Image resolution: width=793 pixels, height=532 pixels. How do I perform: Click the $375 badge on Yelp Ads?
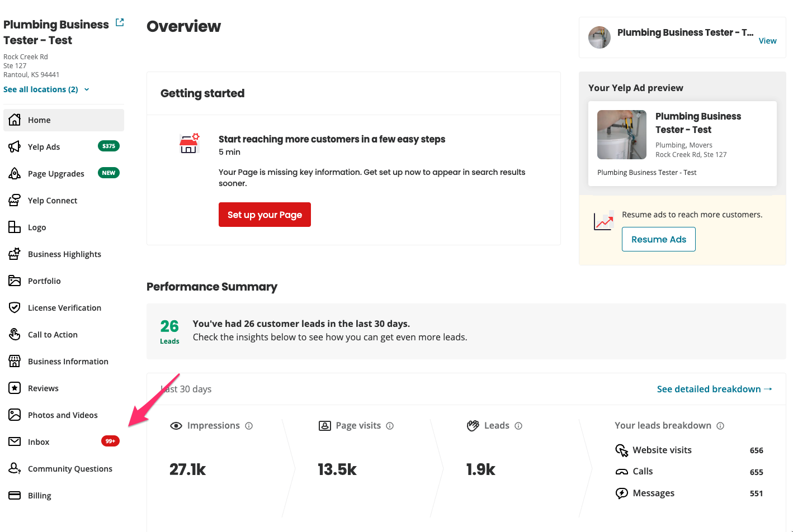(108, 146)
